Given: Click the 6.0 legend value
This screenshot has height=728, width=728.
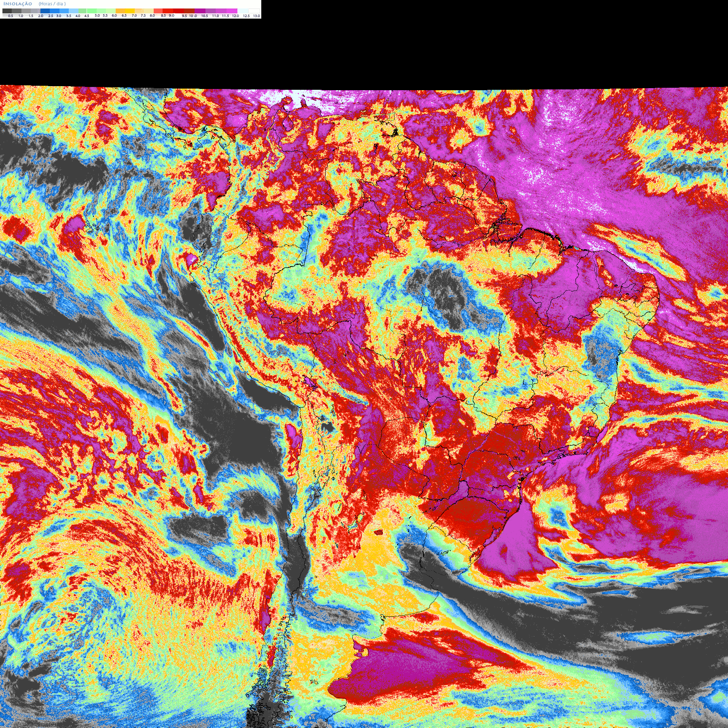Looking at the screenshot, I should [114, 15].
